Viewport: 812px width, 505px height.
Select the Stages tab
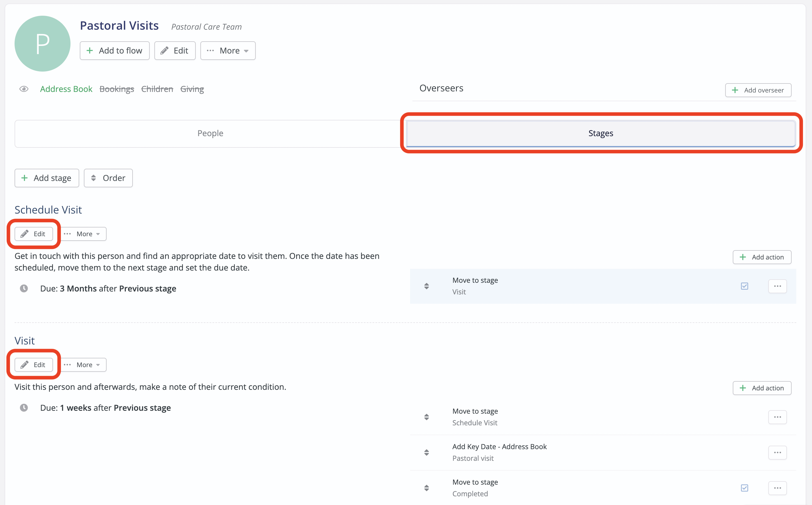[x=600, y=133]
